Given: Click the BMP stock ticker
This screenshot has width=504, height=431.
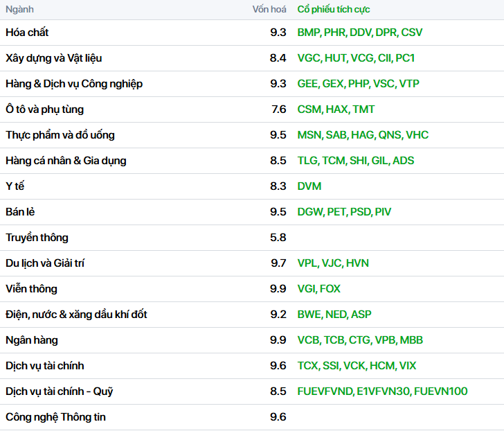Looking at the screenshot, I should [x=308, y=33].
